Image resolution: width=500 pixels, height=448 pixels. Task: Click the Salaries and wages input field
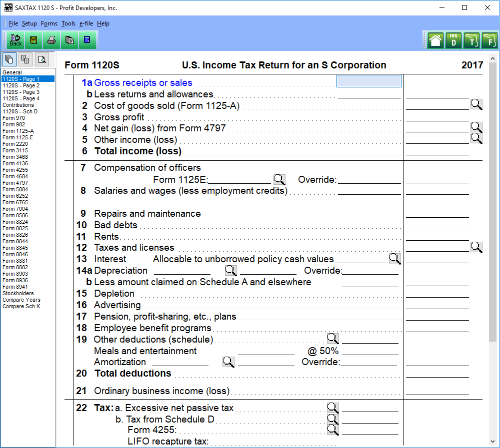coord(369,191)
